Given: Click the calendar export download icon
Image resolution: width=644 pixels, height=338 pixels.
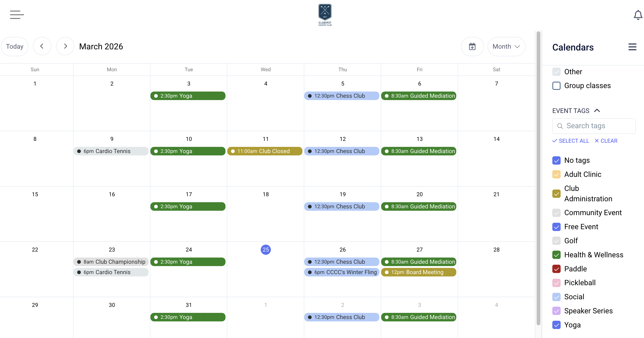Looking at the screenshot, I should tap(472, 47).
